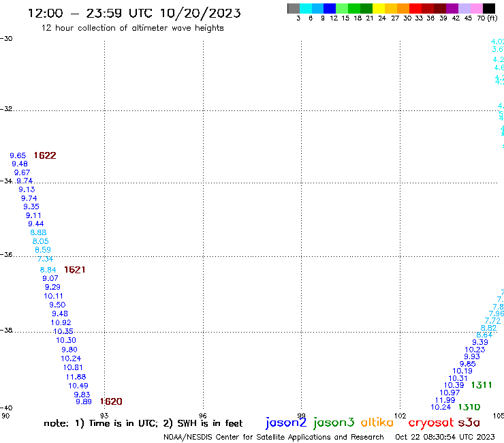
Task: Click the wave height value '9.83'
Action: (x=82, y=395)
